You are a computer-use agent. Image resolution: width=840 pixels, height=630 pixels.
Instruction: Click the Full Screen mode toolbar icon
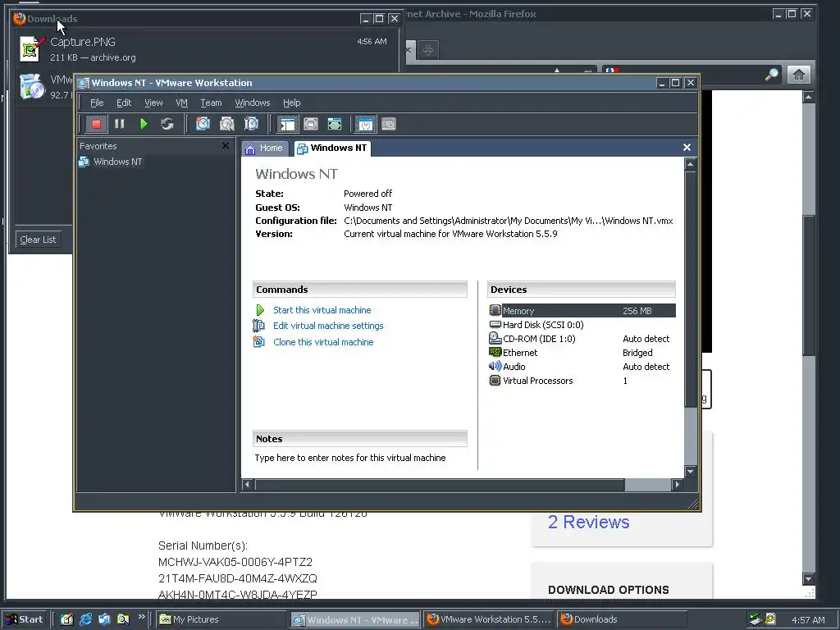(335, 125)
